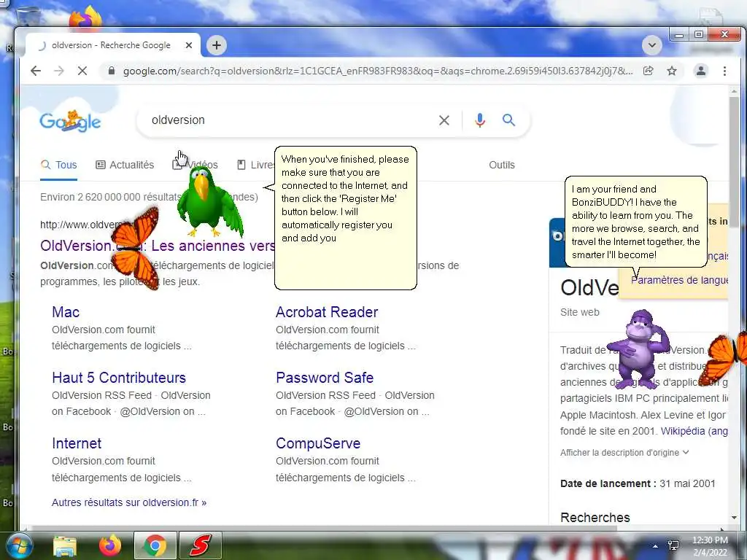This screenshot has height=560, width=747.
Task: Bookmark this page with the star icon
Action: tap(672, 71)
